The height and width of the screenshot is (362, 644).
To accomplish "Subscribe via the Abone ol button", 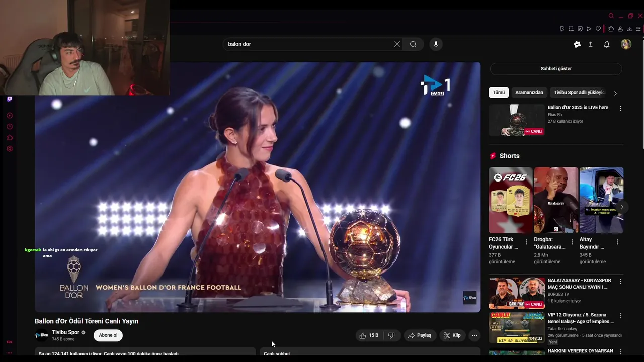I will point(108,335).
